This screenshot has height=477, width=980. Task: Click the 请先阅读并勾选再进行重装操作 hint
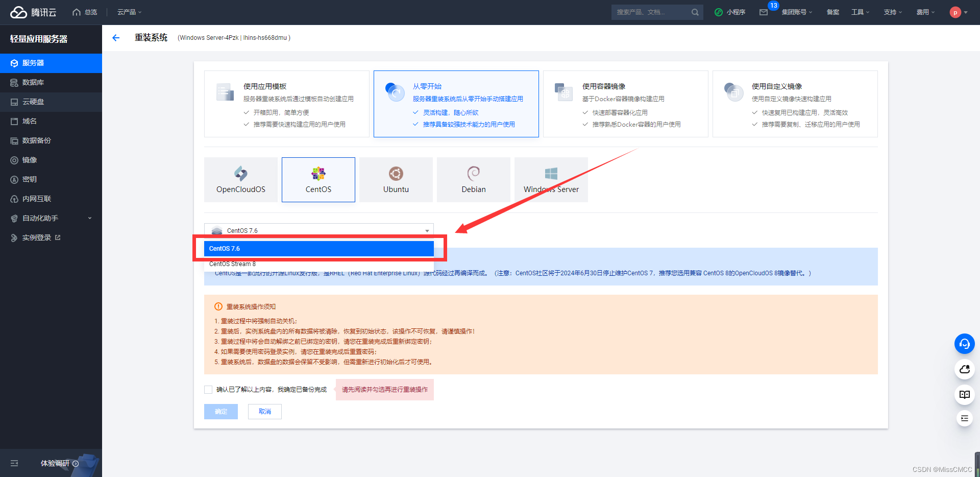(x=385, y=390)
